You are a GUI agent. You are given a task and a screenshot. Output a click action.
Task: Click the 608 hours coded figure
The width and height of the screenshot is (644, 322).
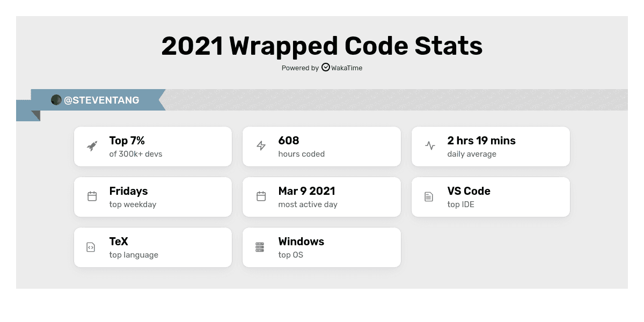[289, 141]
